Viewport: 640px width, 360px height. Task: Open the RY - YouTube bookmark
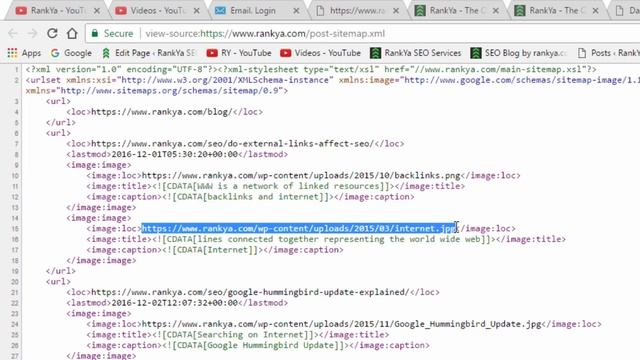click(239, 53)
